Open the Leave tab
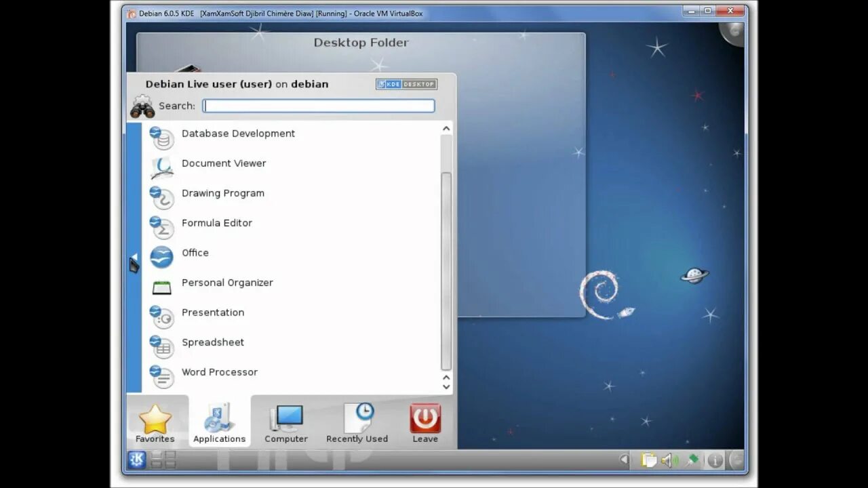Screen dimensions: 868x488 pos(425,423)
